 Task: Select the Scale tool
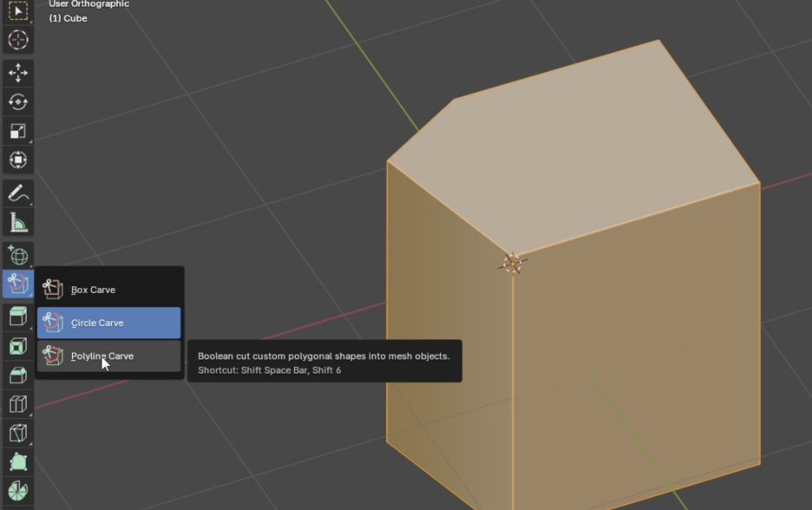(18, 131)
